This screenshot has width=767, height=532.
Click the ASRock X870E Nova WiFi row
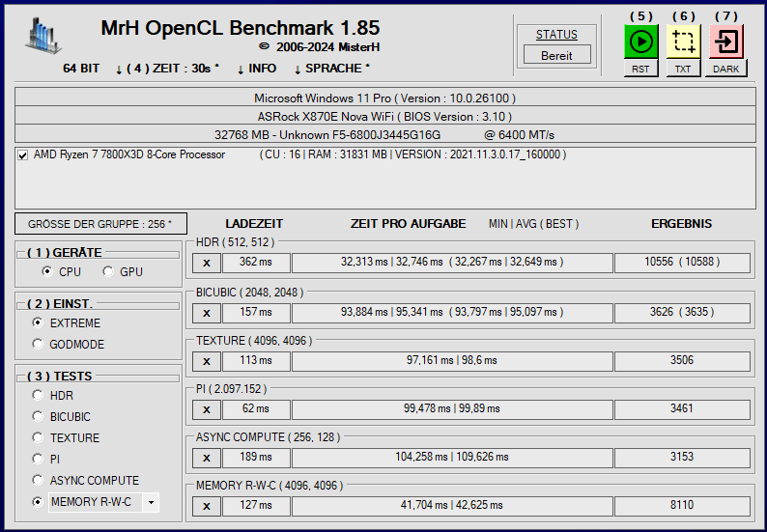coord(385,117)
